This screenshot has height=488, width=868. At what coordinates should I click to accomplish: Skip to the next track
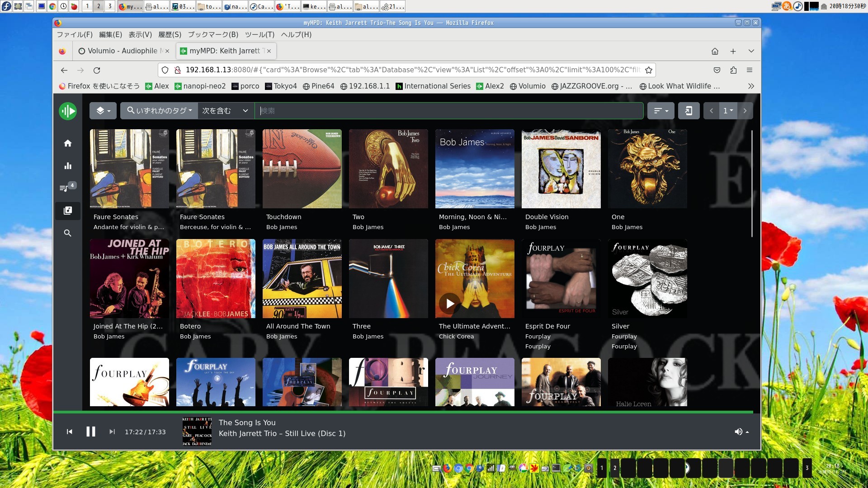(112, 432)
